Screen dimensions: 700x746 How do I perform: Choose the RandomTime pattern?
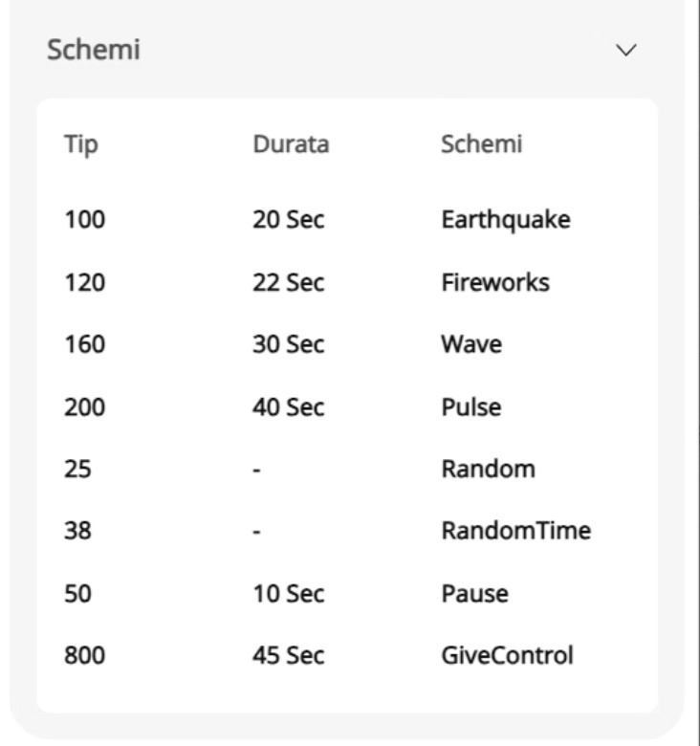515,531
